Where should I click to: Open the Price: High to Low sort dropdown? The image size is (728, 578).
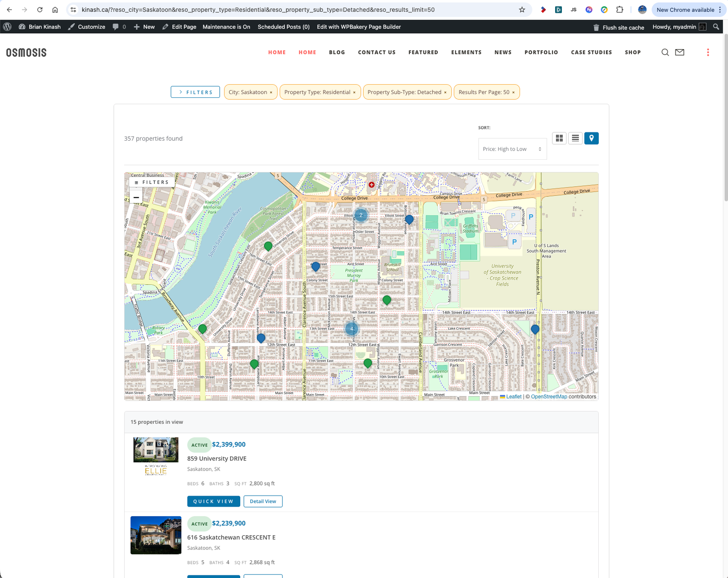tap(512, 149)
